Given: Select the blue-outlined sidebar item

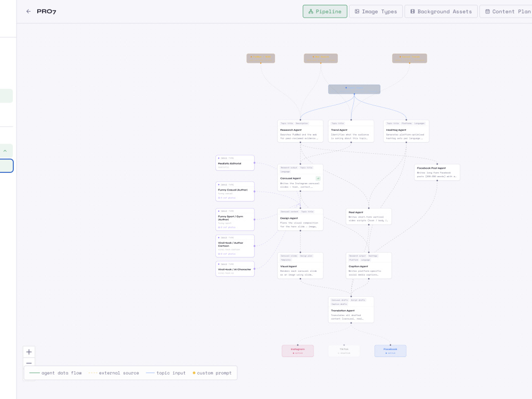Looking at the screenshot, I should 6,166.
